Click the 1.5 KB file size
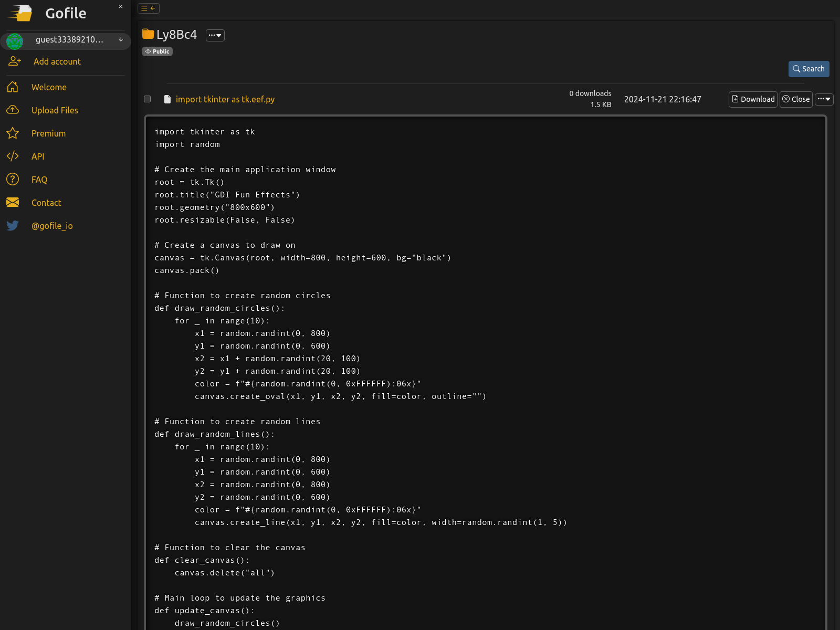The height and width of the screenshot is (630, 840). coord(601,104)
